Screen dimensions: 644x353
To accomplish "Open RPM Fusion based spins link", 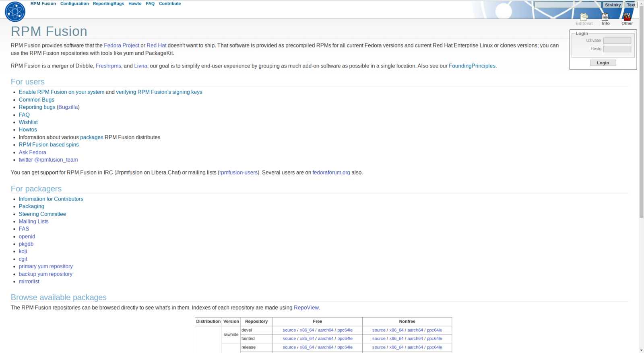I will point(49,145).
